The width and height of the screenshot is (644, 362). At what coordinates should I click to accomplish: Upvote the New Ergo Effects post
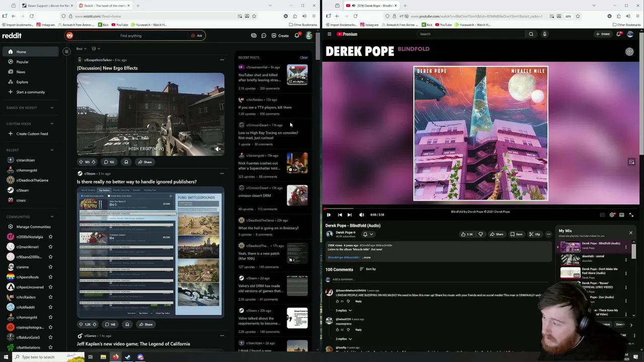[x=80, y=162]
